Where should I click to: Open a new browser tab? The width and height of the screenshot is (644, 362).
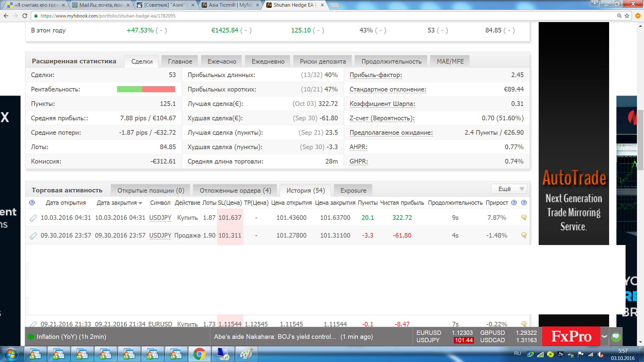coord(334,5)
